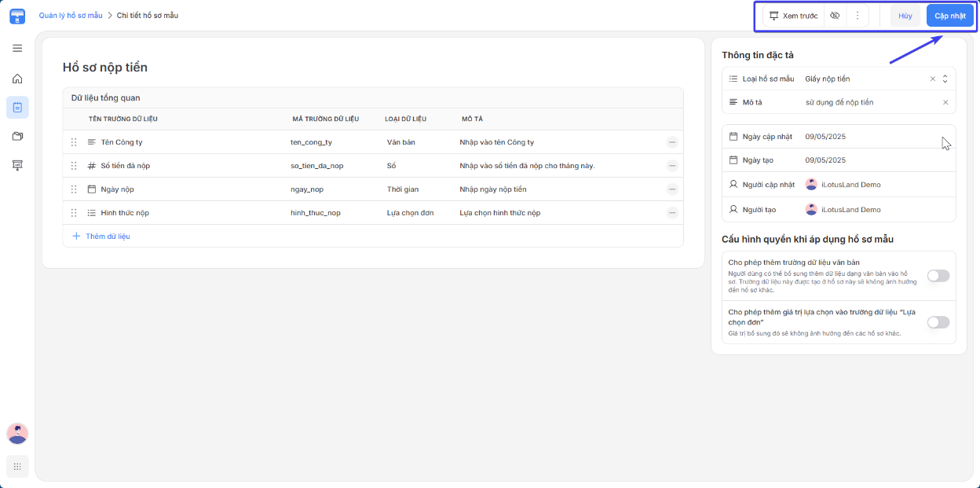Viewport: 980px width, 488px height.
Task: Click the Cập nhật update button
Action: (950, 16)
